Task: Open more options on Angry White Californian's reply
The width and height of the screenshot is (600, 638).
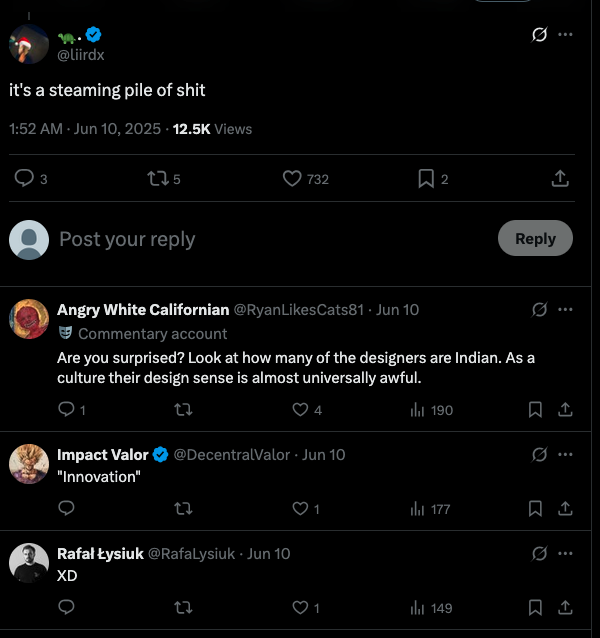Action: pyautogui.click(x=565, y=310)
